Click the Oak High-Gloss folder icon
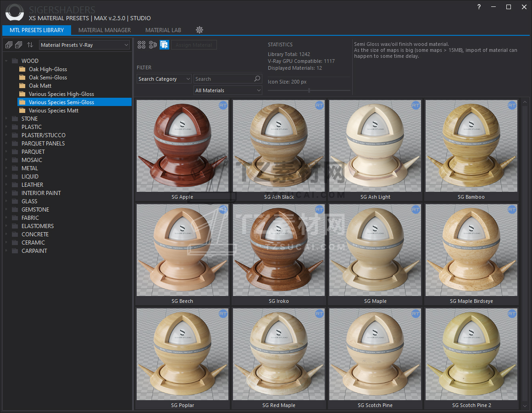Viewport: 532px width, 413px height. [22, 69]
